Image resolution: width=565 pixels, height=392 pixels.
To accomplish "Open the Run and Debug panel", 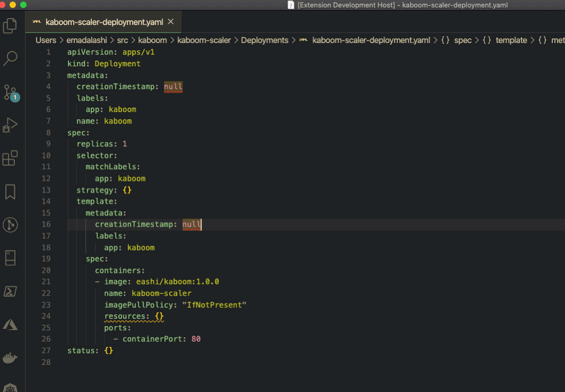I will (x=11, y=125).
